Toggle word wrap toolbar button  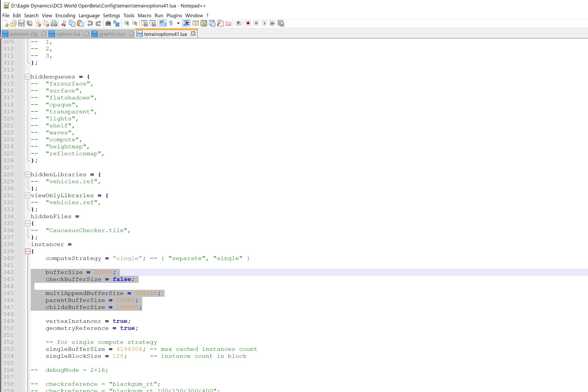pyautogui.click(x=163, y=24)
